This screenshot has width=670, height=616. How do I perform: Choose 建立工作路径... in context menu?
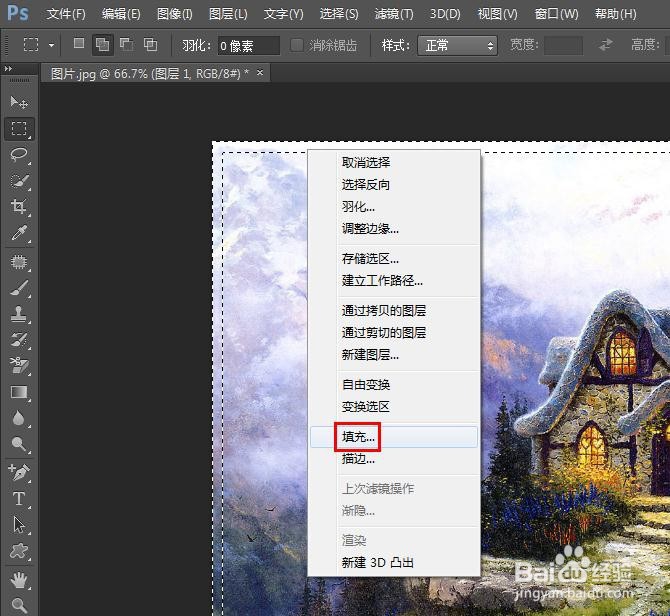pos(394,281)
